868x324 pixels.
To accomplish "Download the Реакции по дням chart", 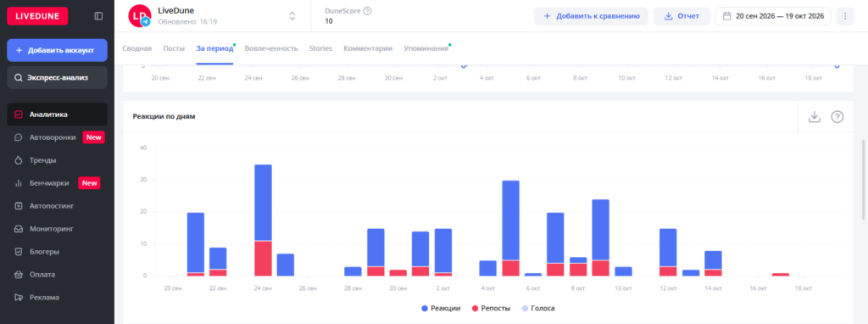I will point(815,117).
